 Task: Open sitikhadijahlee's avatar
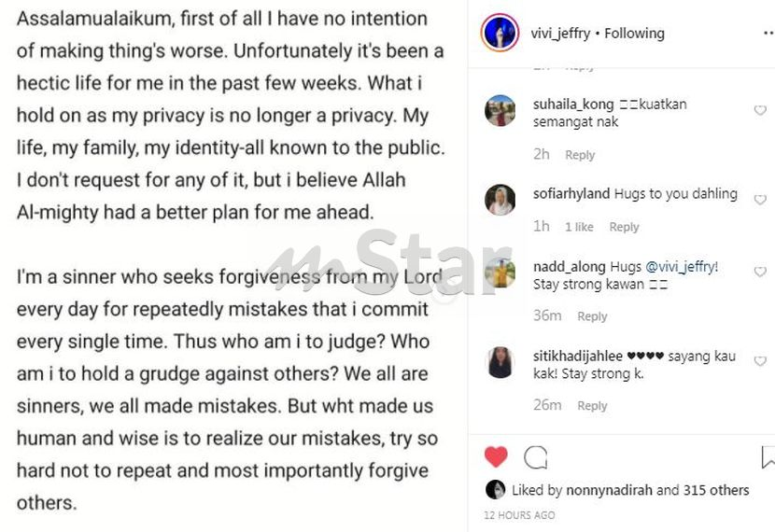[x=500, y=362]
